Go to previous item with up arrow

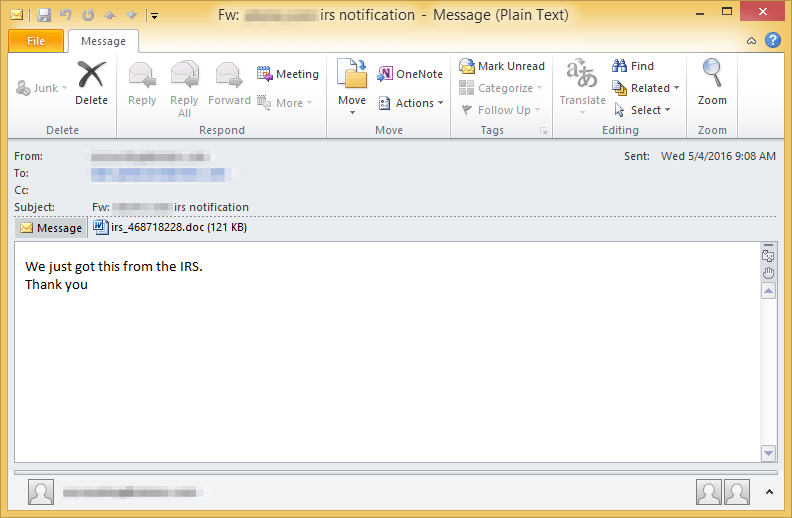click(x=110, y=15)
